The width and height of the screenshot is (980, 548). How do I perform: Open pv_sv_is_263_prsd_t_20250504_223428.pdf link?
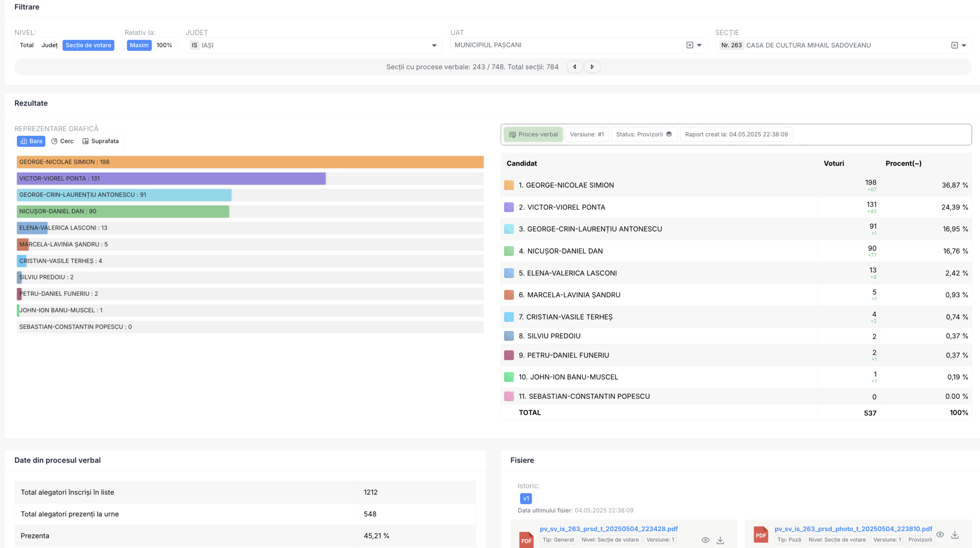click(608, 528)
